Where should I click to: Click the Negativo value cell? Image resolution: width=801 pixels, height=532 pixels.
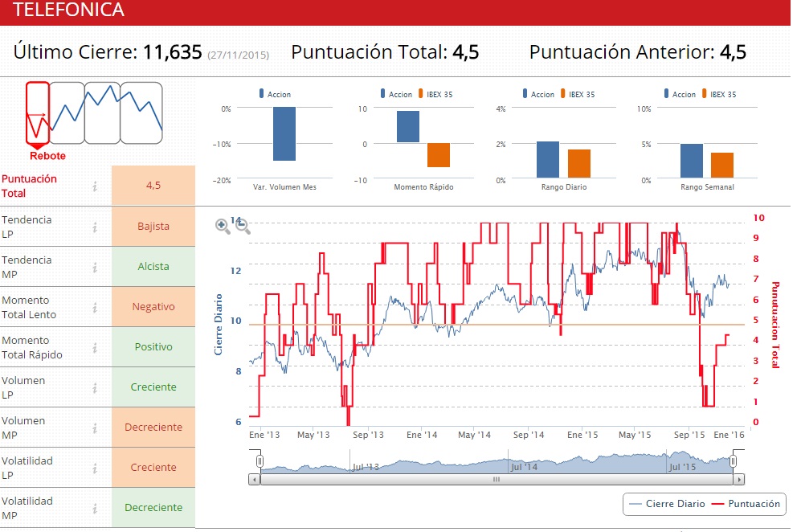[x=153, y=307]
